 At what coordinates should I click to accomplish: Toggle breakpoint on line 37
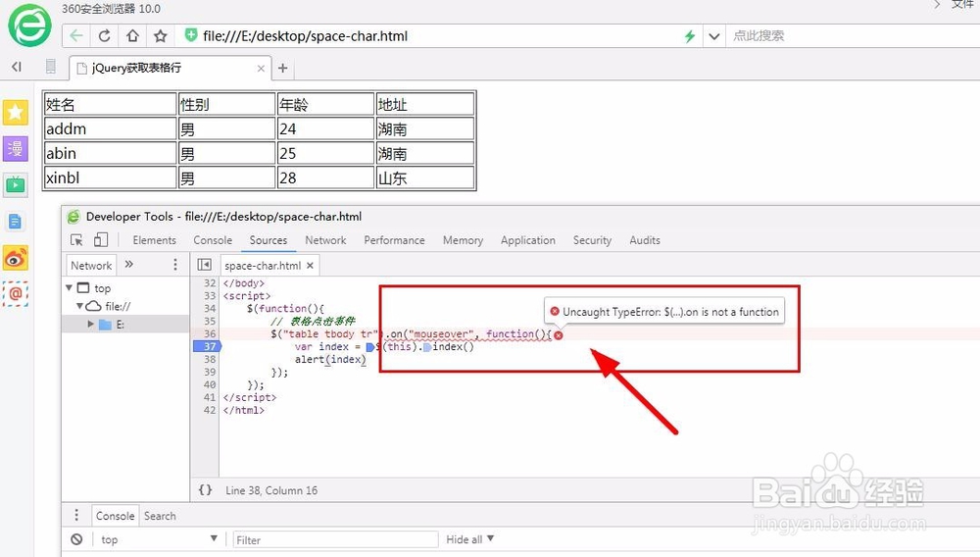[x=208, y=346]
